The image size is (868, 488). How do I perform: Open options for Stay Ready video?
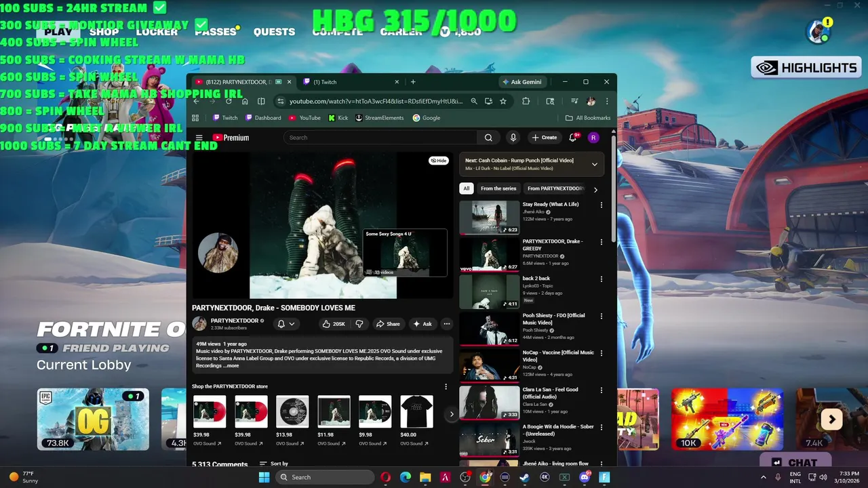click(601, 205)
